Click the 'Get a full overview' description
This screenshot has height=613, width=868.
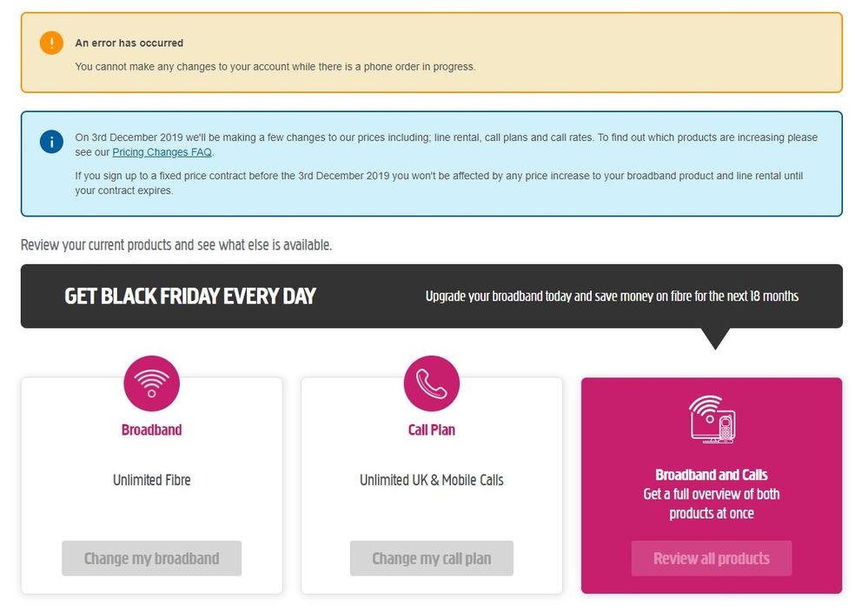(712, 503)
